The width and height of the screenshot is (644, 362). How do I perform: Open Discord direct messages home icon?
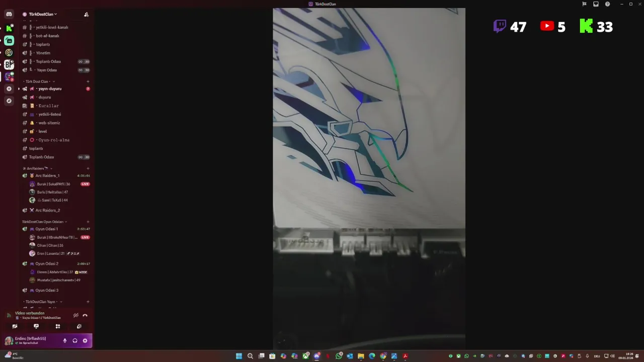pyautogui.click(x=9, y=14)
